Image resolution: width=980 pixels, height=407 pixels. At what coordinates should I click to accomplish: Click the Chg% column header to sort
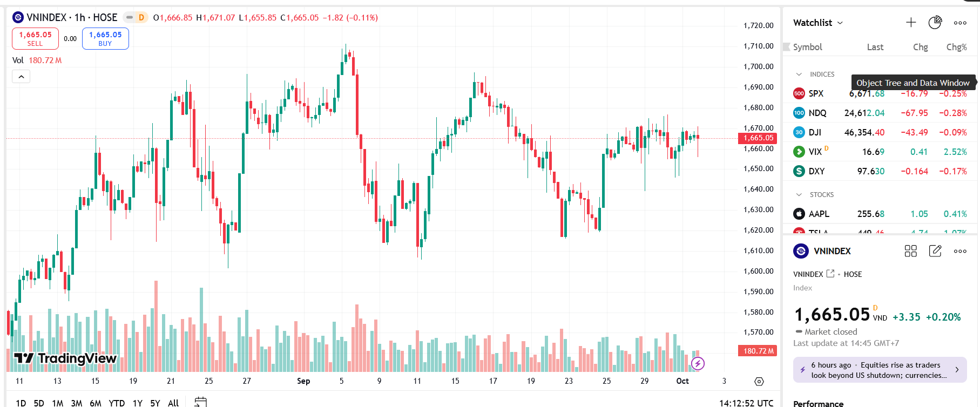coord(956,47)
